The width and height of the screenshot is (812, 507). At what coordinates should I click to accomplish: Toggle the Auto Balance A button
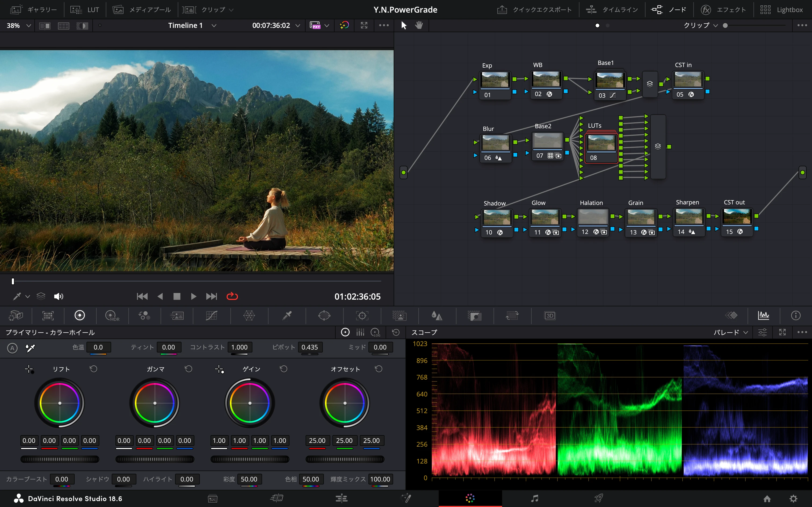[12, 348]
